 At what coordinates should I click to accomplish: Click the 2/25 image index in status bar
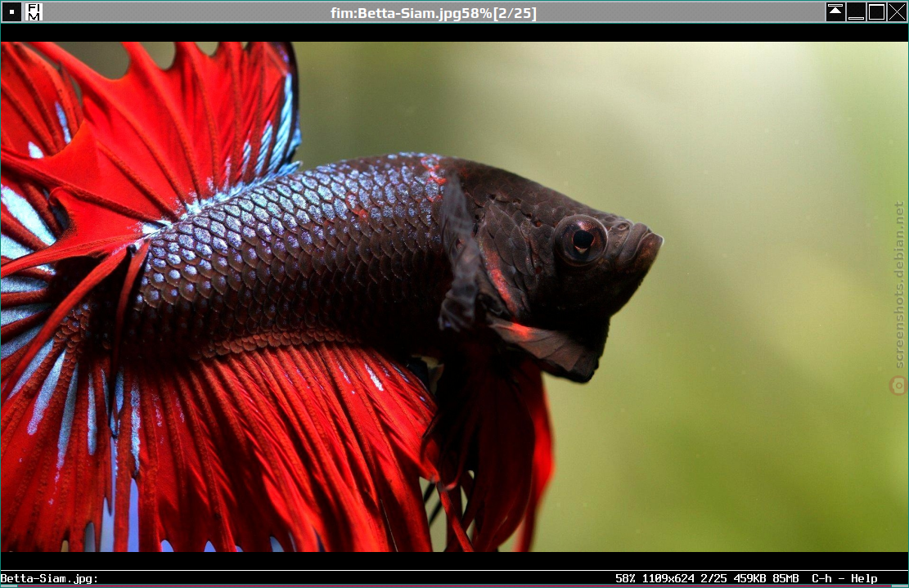[x=713, y=578]
